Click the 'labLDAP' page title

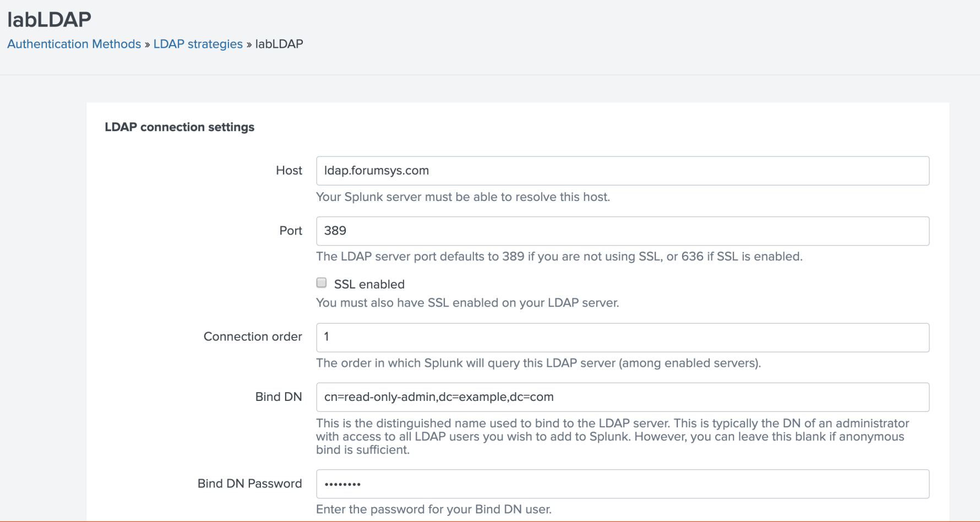click(x=50, y=19)
